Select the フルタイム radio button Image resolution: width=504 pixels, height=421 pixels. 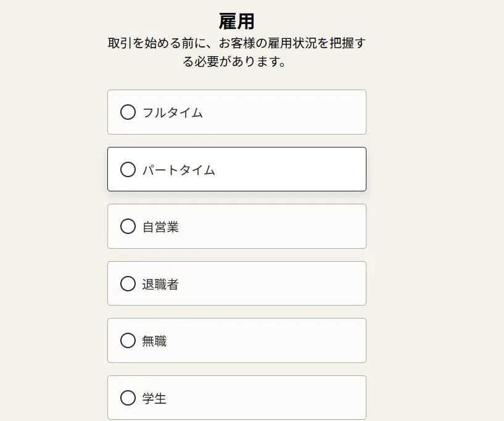128,112
